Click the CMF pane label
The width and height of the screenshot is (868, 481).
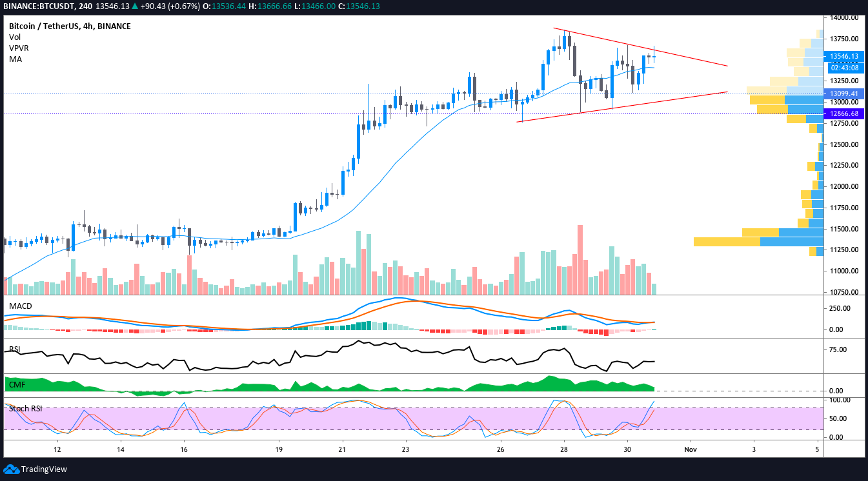pyautogui.click(x=16, y=384)
